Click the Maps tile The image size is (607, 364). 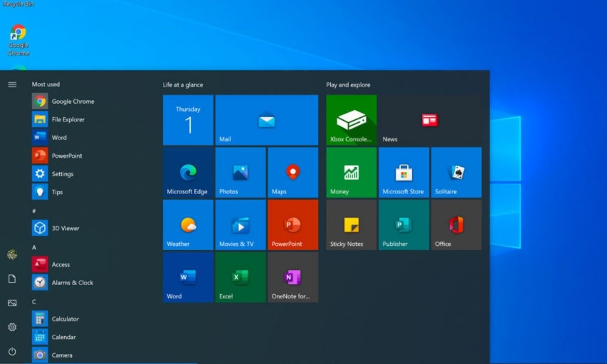pyautogui.click(x=292, y=172)
